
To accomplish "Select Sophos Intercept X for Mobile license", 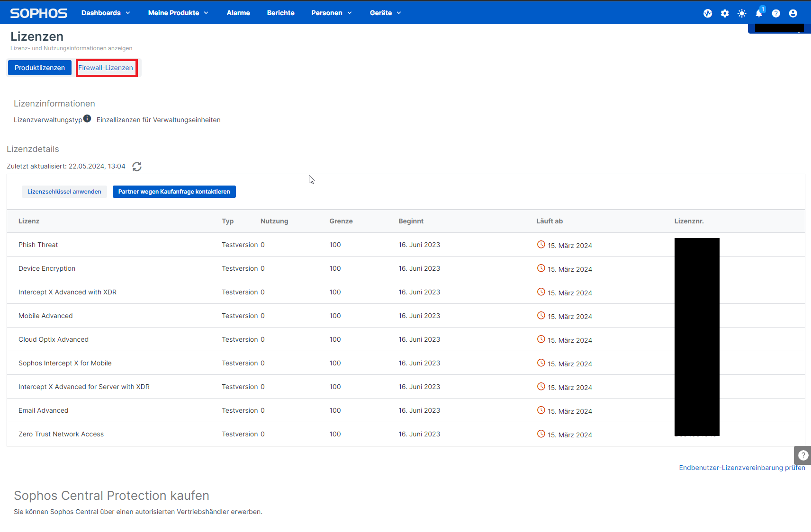I will coord(65,363).
